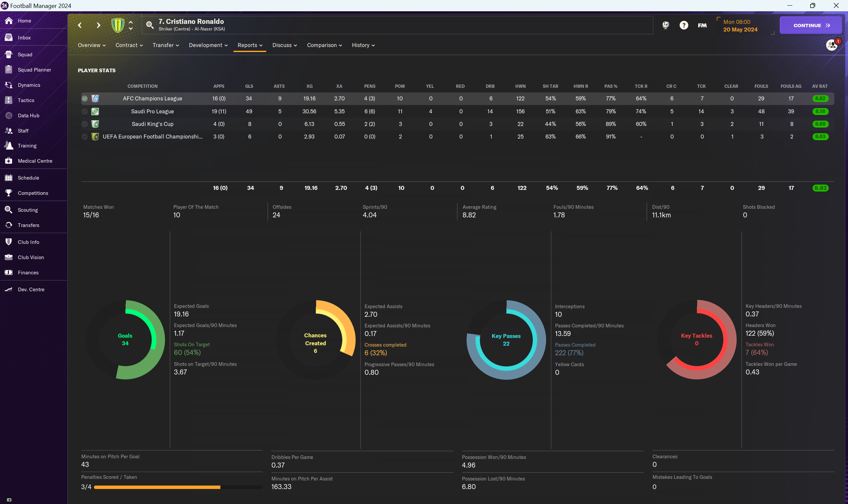Click the Goals donut chart
The height and width of the screenshot is (504, 848).
pyautogui.click(x=125, y=340)
